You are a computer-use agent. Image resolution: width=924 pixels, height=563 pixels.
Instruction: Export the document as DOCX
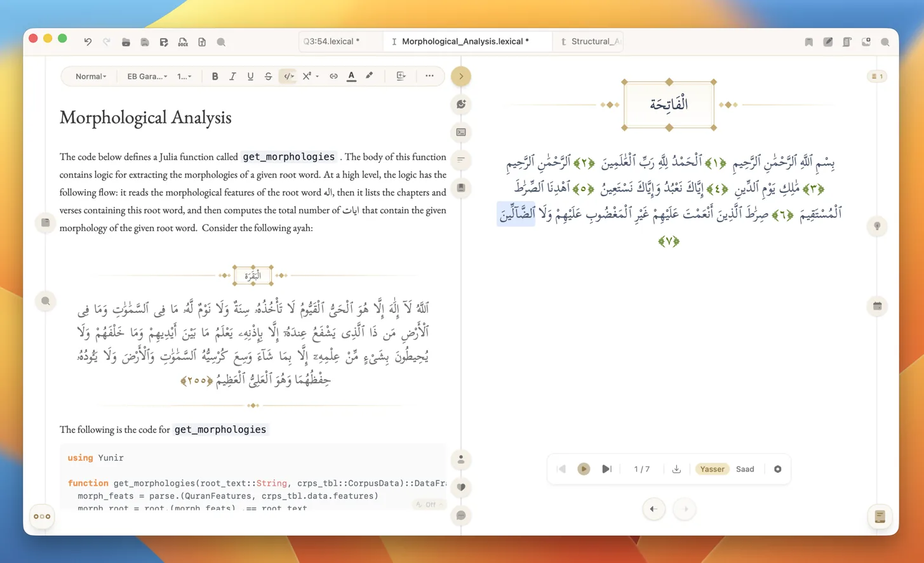point(183,42)
